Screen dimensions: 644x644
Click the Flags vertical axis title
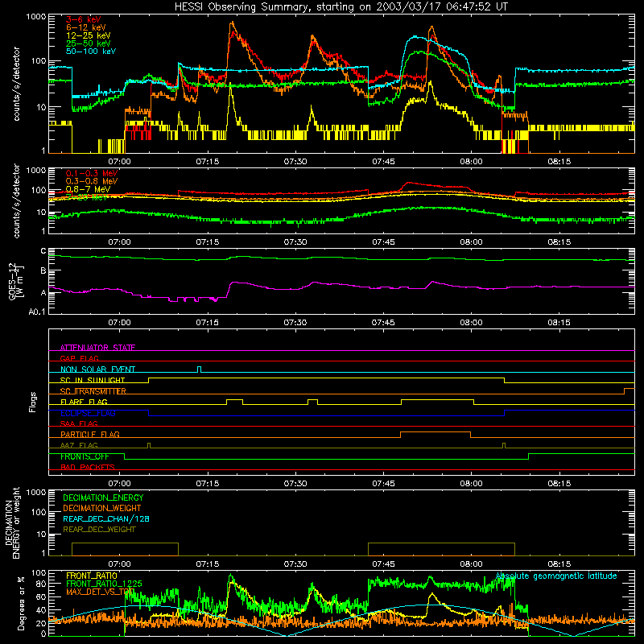click(x=33, y=402)
